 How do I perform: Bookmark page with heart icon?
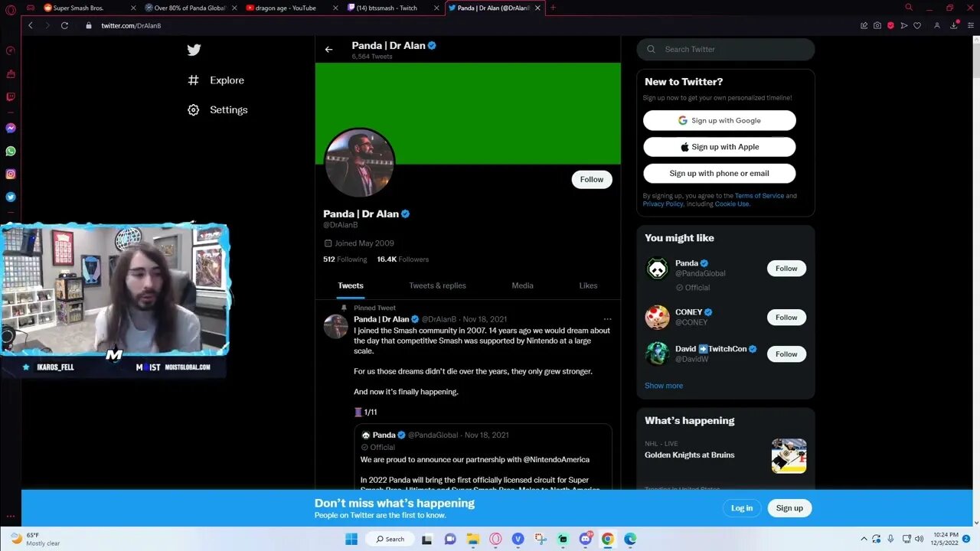[x=917, y=25]
